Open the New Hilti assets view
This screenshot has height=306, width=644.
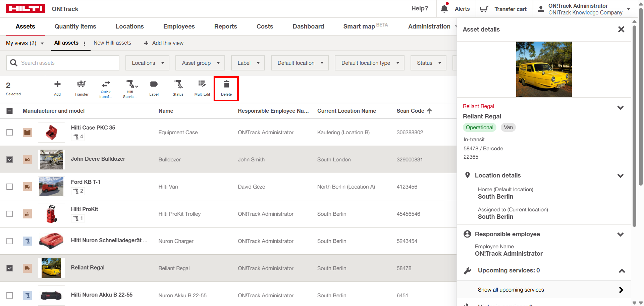(x=112, y=43)
